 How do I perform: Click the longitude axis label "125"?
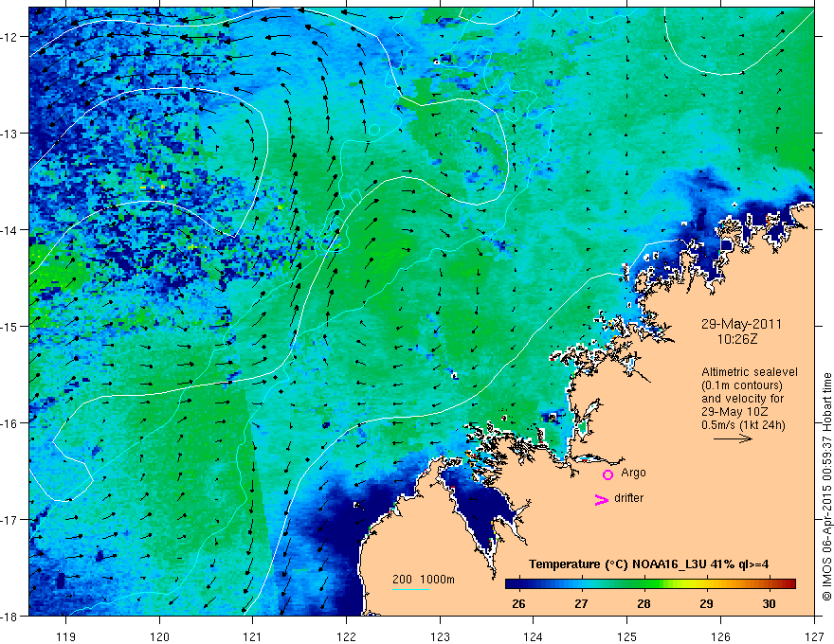(x=627, y=636)
